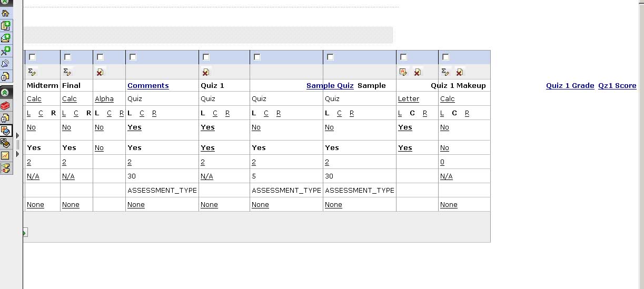Open the chart icon in the left sidebar

click(x=5, y=156)
